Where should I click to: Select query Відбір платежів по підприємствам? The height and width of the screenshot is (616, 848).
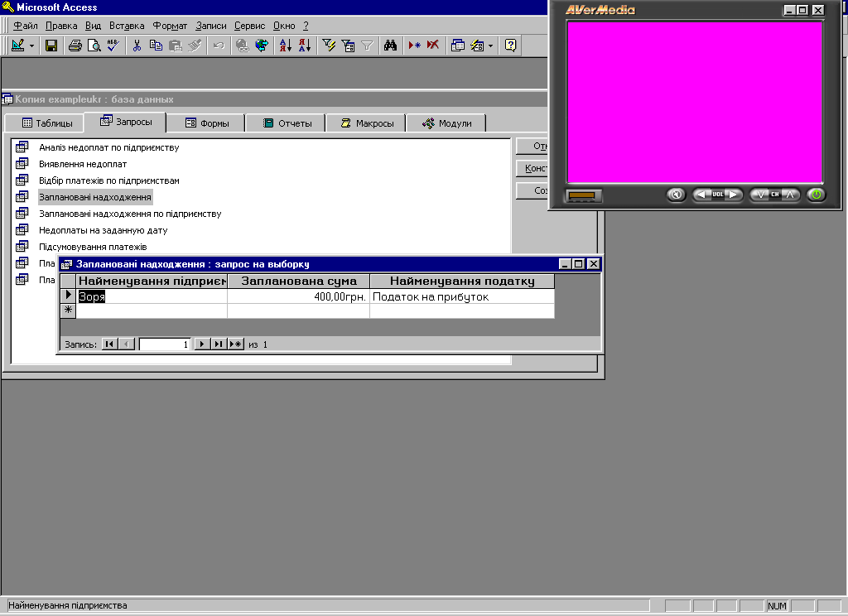point(109,180)
